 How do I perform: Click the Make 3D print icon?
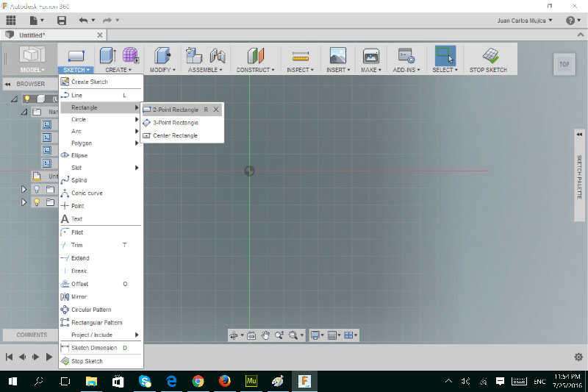371,56
